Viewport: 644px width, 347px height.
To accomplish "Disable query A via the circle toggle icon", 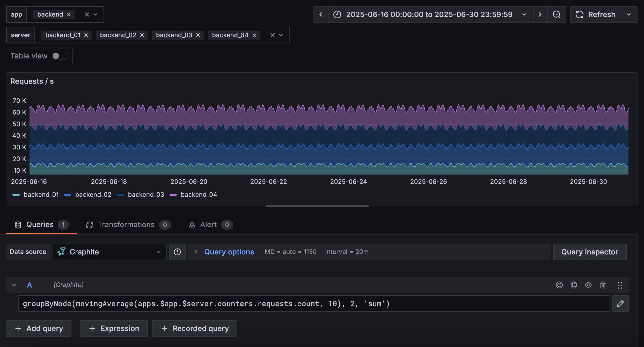I will pyautogui.click(x=559, y=285).
